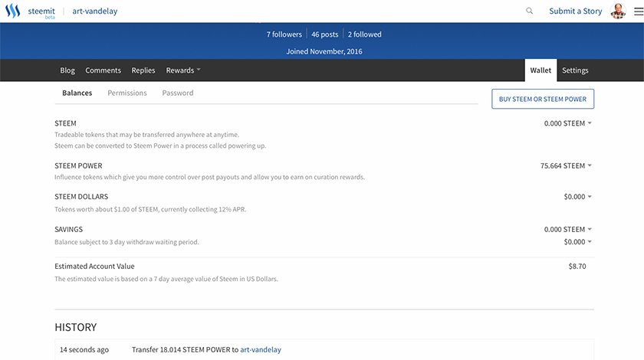Select the Balances sub-tab
The width and height of the screenshot is (644, 360).
pyautogui.click(x=77, y=93)
